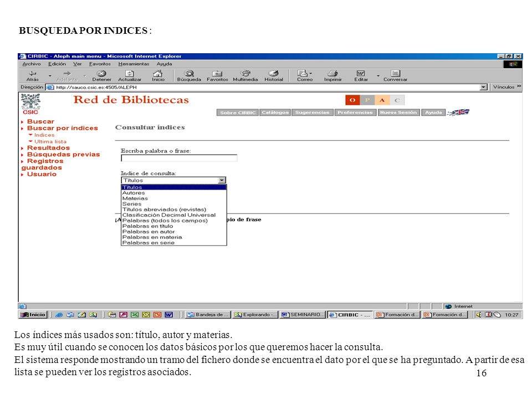This screenshot has width=532, height=399.
Task: Click the Excel quick launch icon
Action: pyautogui.click(x=135, y=315)
